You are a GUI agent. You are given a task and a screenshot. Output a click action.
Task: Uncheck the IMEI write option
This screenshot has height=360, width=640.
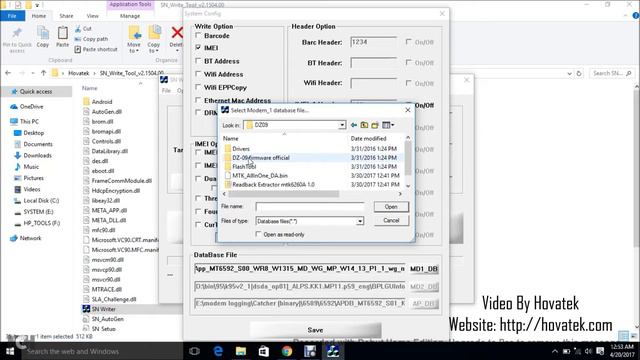click(198, 48)
